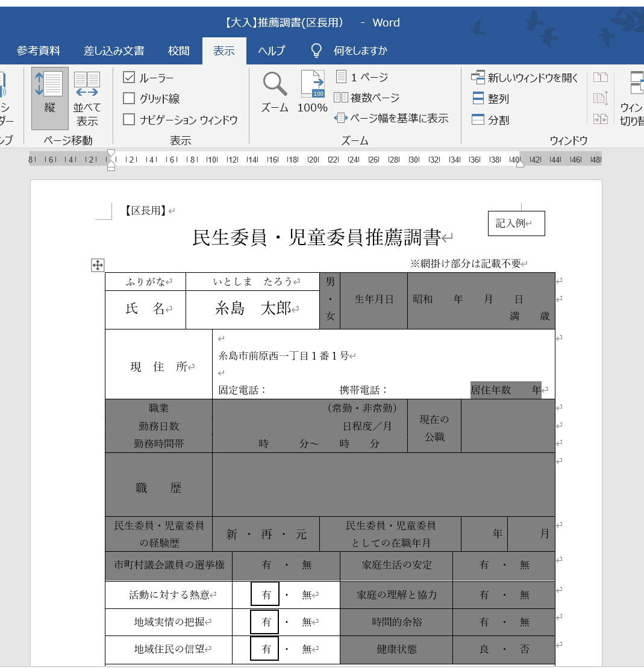Select the 縦 vertical page movement button
The image size is (644, 668).
50,98
